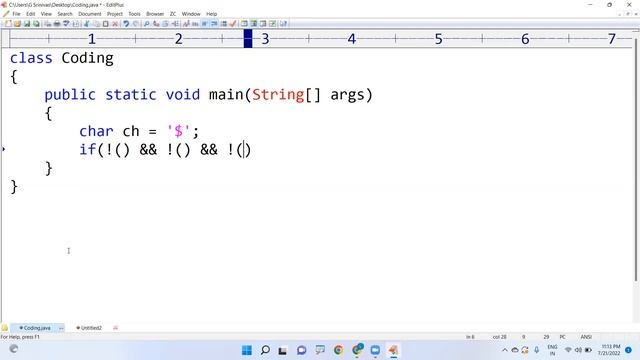Open the Window menu

click(x=191, y=14)
